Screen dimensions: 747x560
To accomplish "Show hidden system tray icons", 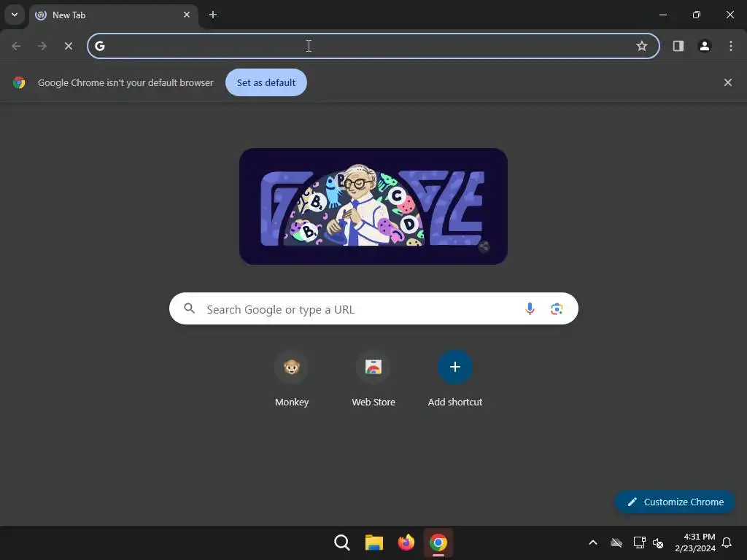I will (593, 542).
